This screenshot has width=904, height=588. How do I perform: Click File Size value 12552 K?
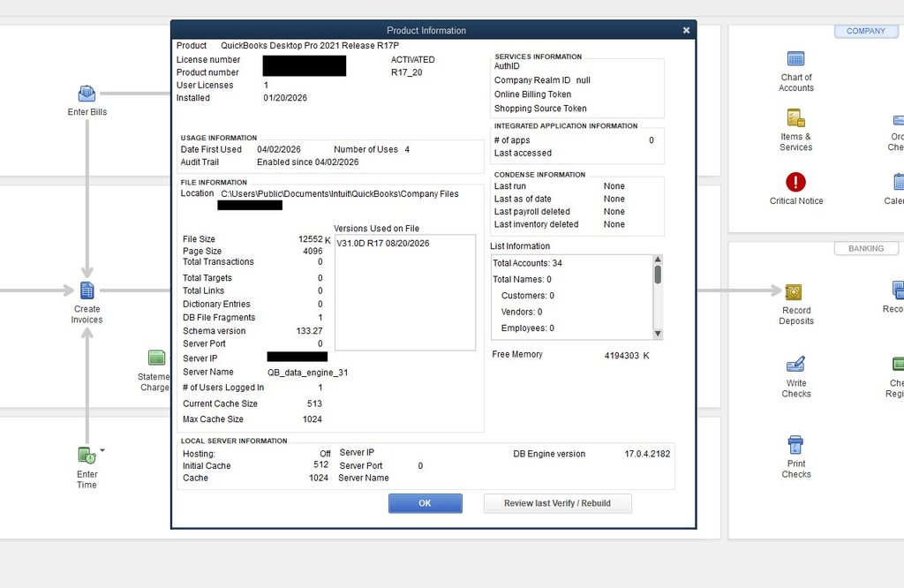point(314,239)
